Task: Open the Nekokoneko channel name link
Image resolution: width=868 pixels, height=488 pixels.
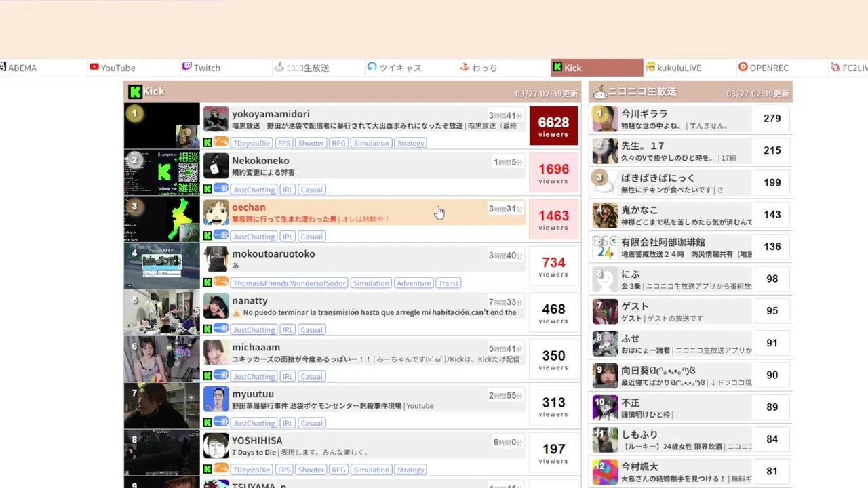Action: point(260,161)
